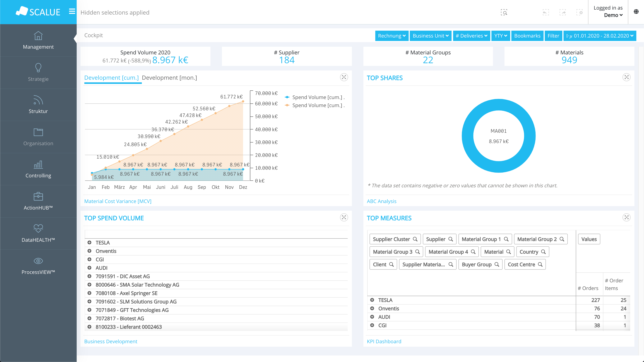
Task: Open the DataHEALTH heart section
Action: pos(38,228)
